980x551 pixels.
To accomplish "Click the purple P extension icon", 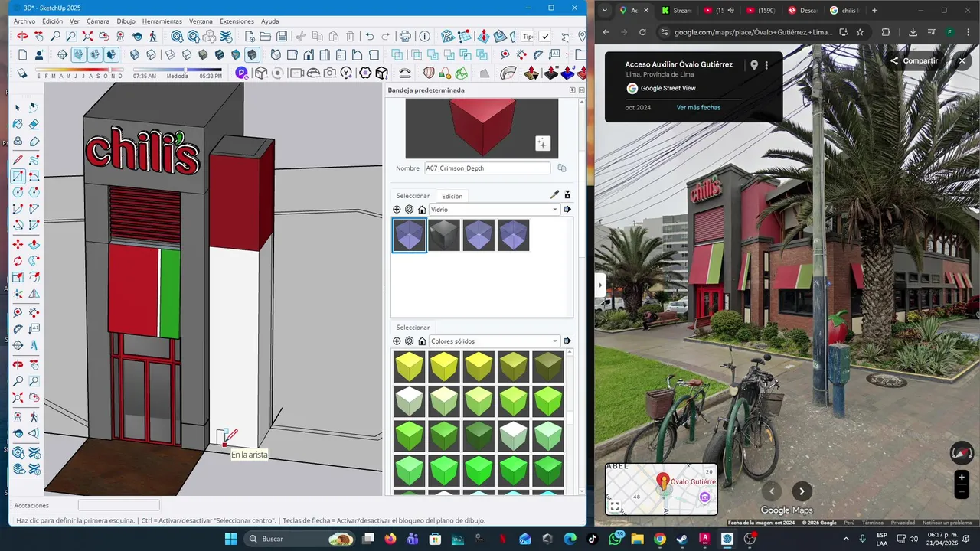I will pos(241,73).
